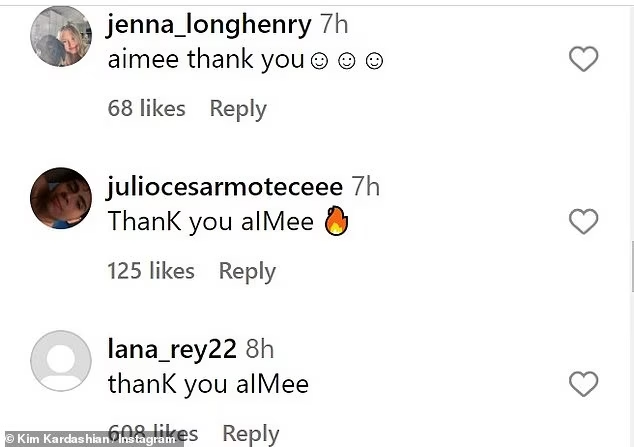Hit Reply on lana_rey22's comment
Image resolution: width=634 pixels, height=447 pixels.
coord(250,433)
